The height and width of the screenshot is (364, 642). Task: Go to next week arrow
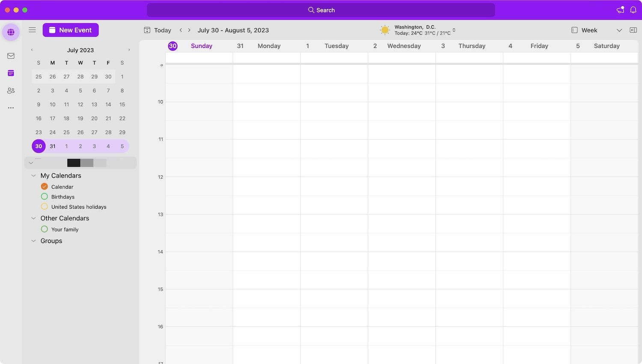click(189, 30)
